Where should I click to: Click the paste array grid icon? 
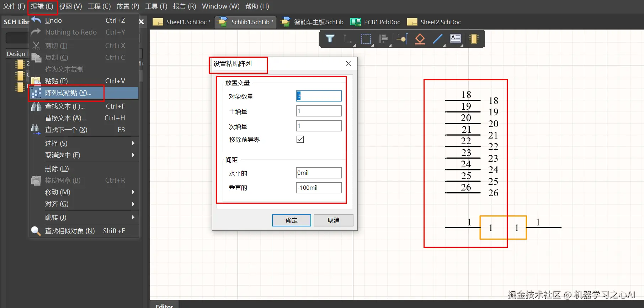[36, 93]
